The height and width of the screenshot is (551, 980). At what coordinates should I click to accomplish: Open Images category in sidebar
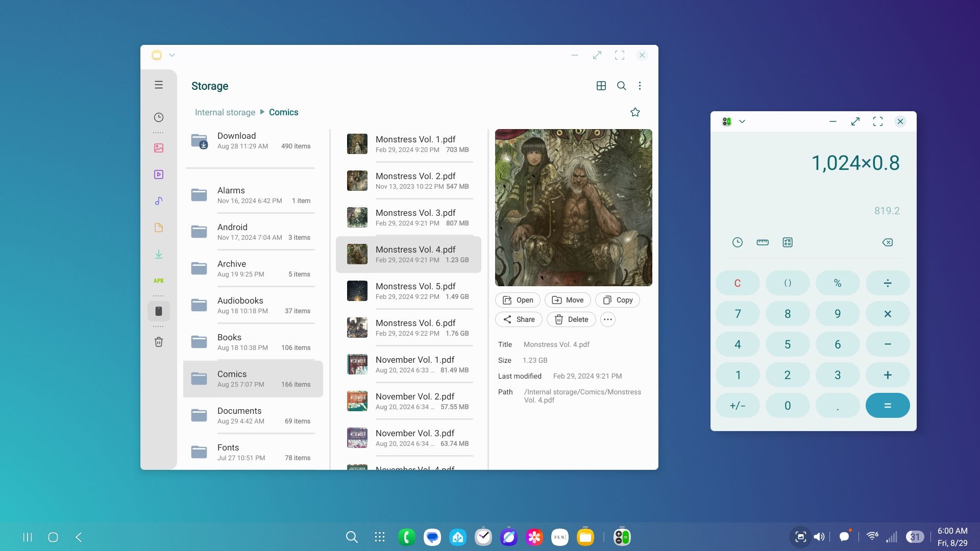click(159, 148)
